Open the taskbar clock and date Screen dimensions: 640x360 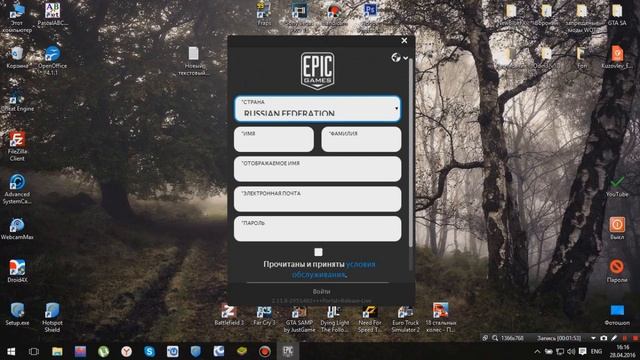pos(623,351)
